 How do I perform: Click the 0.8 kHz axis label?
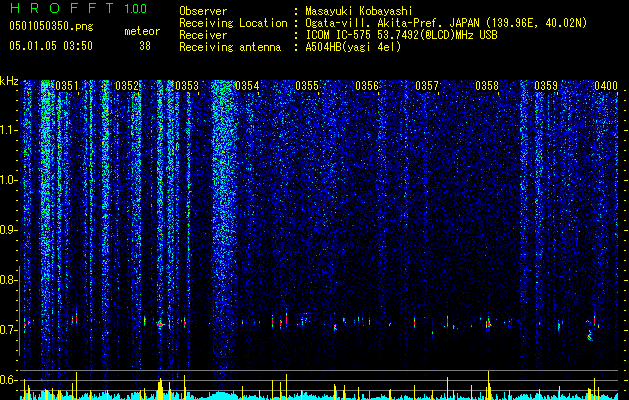8,280
